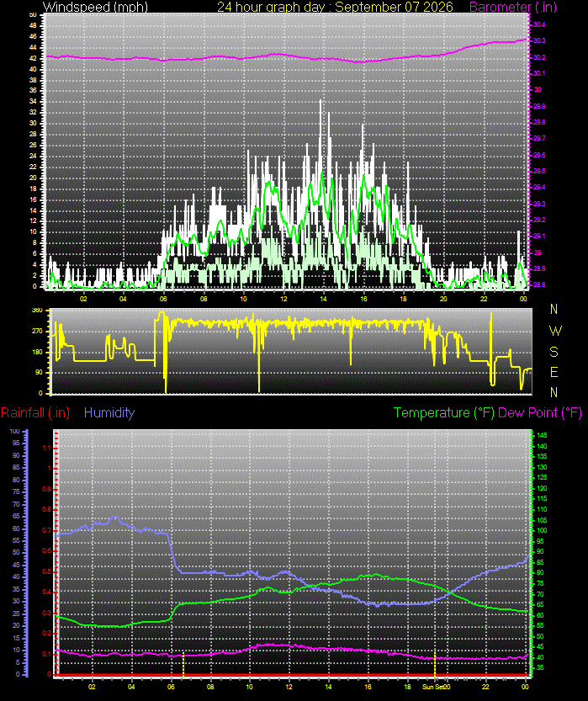
Task: Click the 'W' compass label beside direction chart
Action: 555,331
